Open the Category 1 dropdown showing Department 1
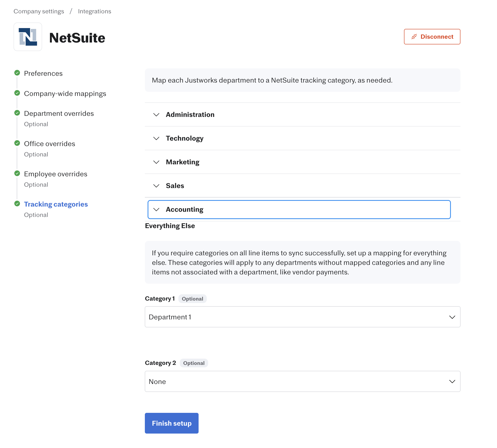Image resolution: width=497 pixels, height=448 pixels. (x=303, y=317)
